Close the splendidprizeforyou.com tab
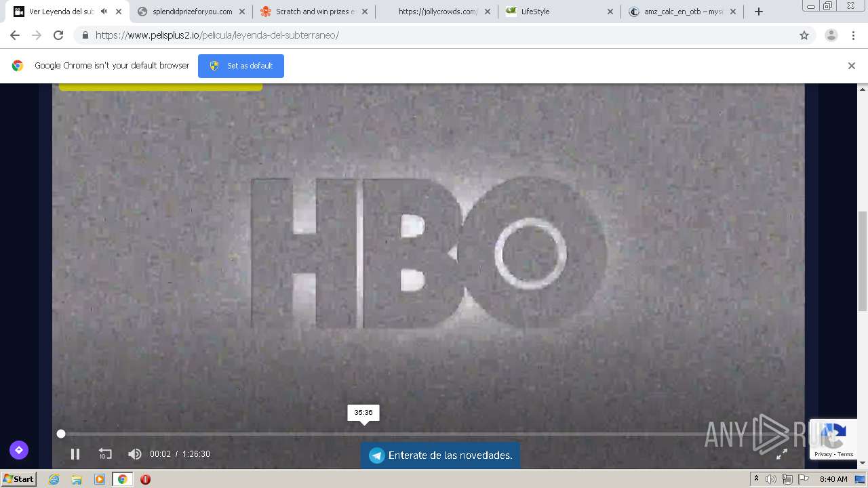Viewport: 868px width, 488px height. [242, 12]
